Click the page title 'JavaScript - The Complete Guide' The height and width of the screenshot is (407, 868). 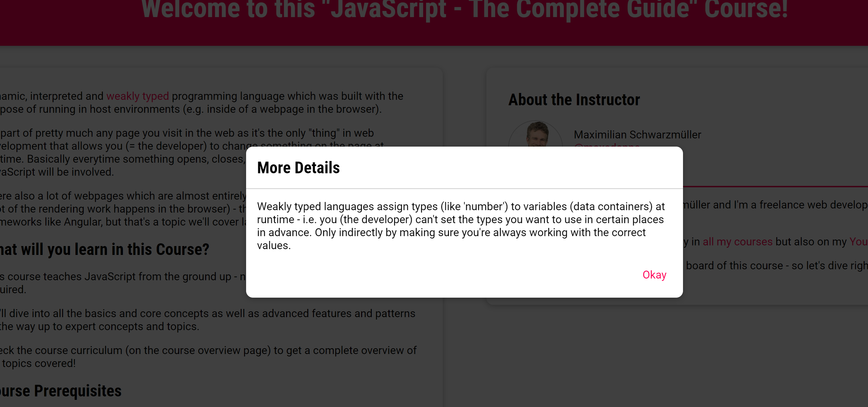pos(464,10)
